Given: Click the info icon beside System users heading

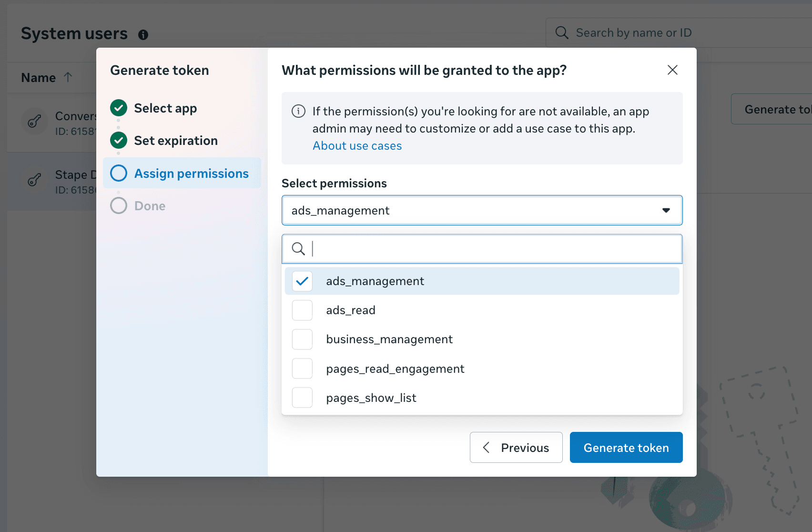Looking at the screenshot, I should point(143,34).
